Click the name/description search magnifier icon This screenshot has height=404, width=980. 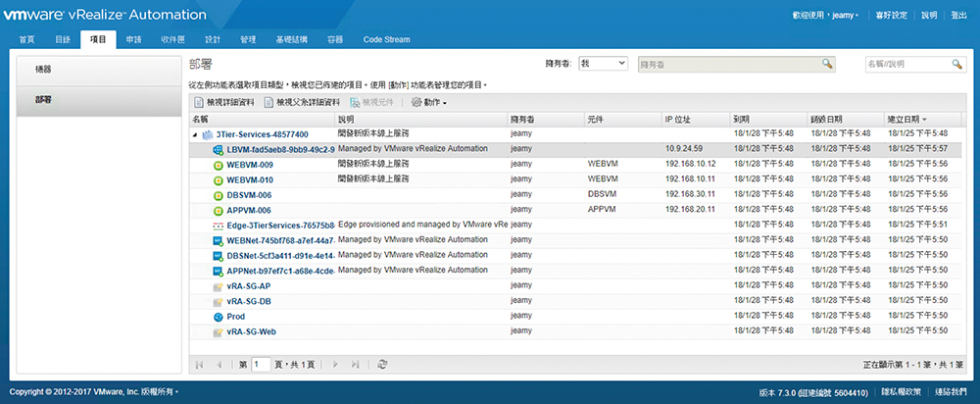pyautogui.click(x=956, y=64)
